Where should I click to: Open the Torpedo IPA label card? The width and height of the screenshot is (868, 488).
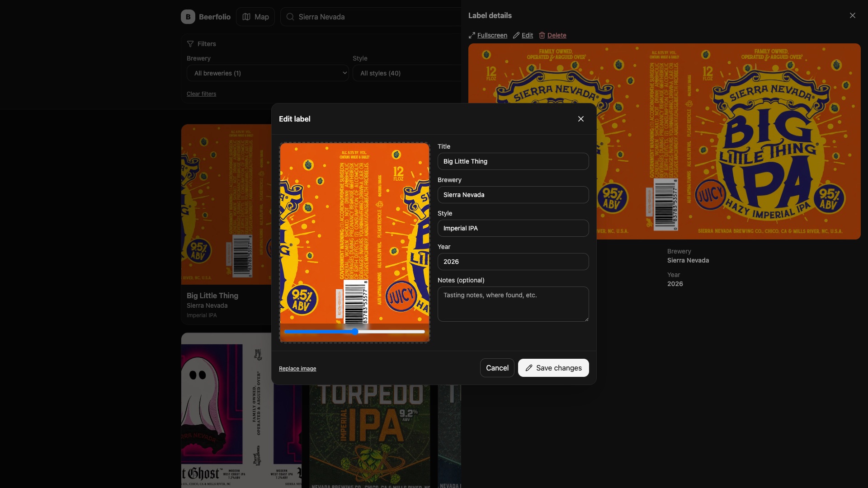(370, 436)
